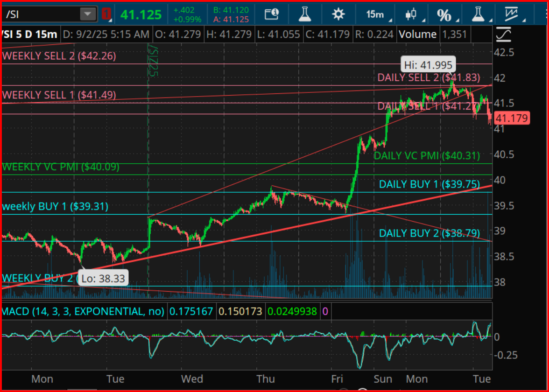549x392 pixels.
Task: Select the WEEKLY VC PMI ($40.09) label
Action: click(x=61, y=167)
